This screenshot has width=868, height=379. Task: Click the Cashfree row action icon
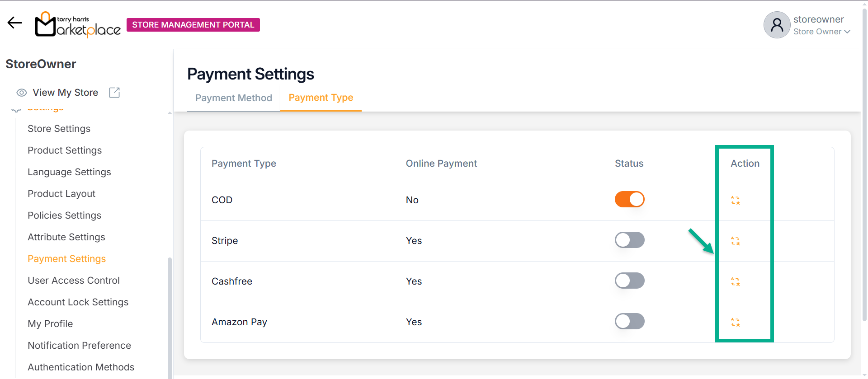(736, 281)
